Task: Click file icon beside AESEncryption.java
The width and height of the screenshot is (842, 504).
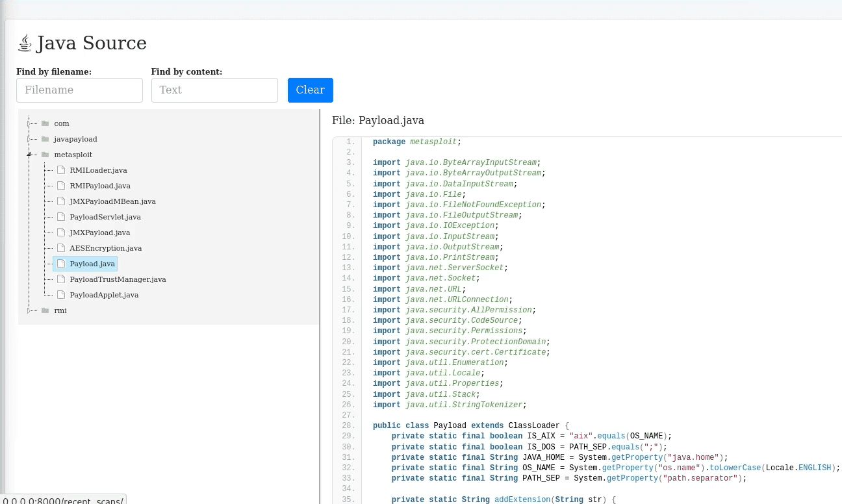Action: tap(61, 248)
